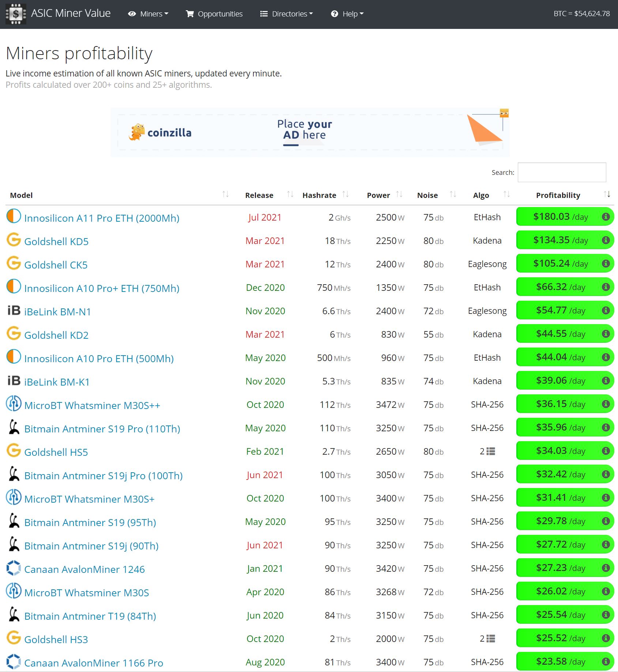Focus the Search input field
The image size is (618, 672).
tap(562, 172)
